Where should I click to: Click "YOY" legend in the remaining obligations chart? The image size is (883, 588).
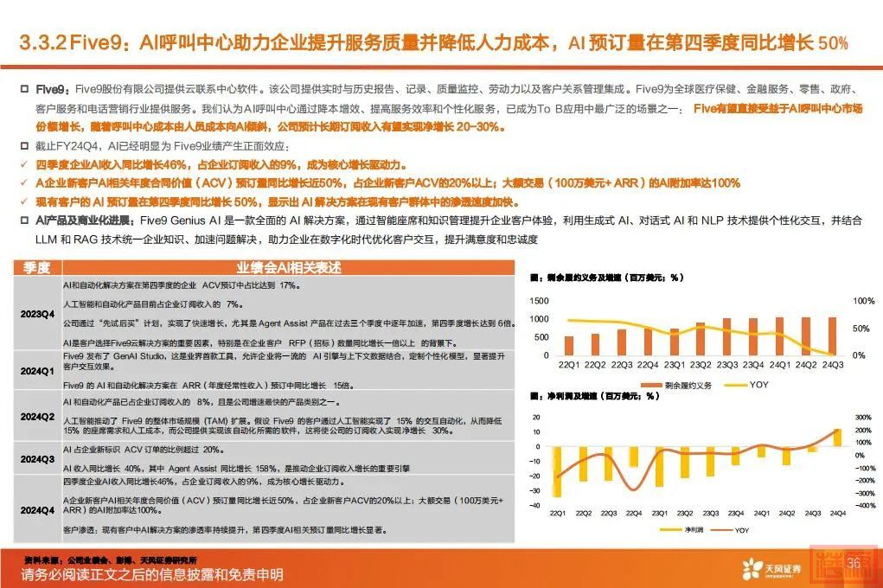746,385
